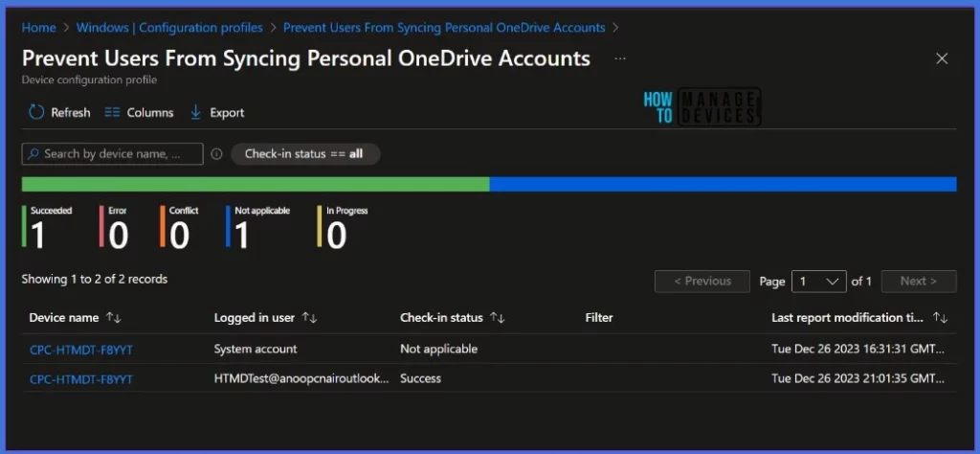
Task: Select the In Progress count tile
Action: pyautogui.click(x=343, y=226)
